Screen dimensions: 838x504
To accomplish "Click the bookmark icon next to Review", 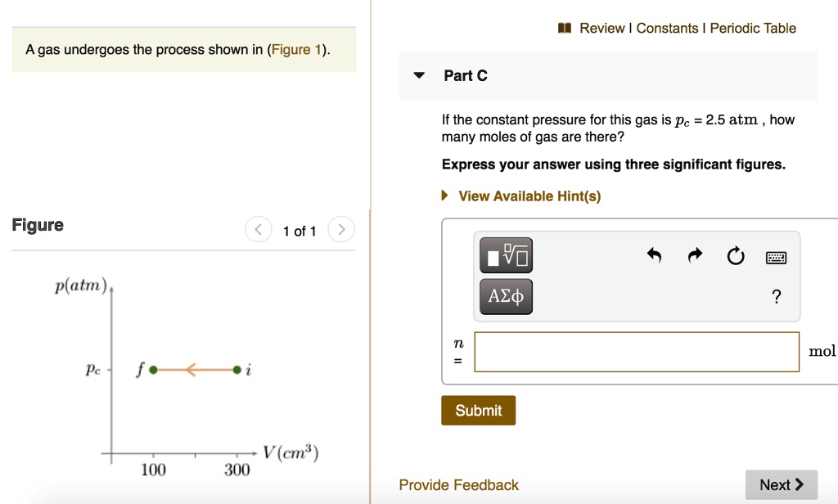I will [x=565, y=27].
